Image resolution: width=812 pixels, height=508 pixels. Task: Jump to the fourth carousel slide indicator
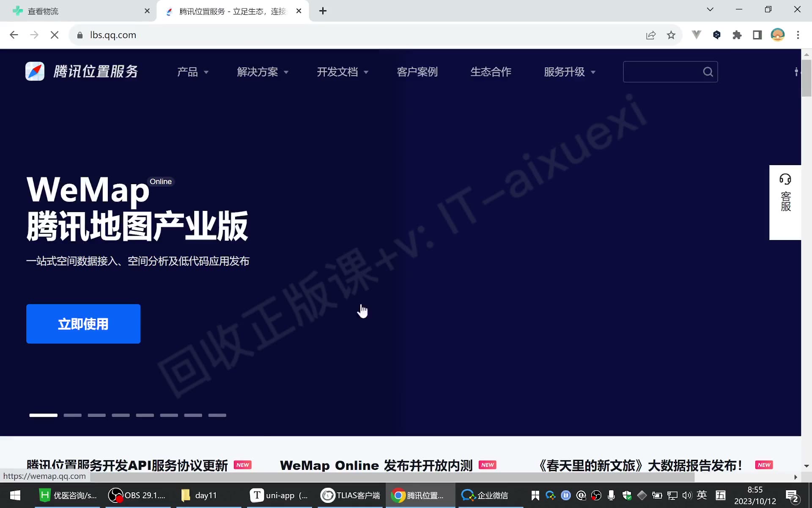tap(121, 415)
